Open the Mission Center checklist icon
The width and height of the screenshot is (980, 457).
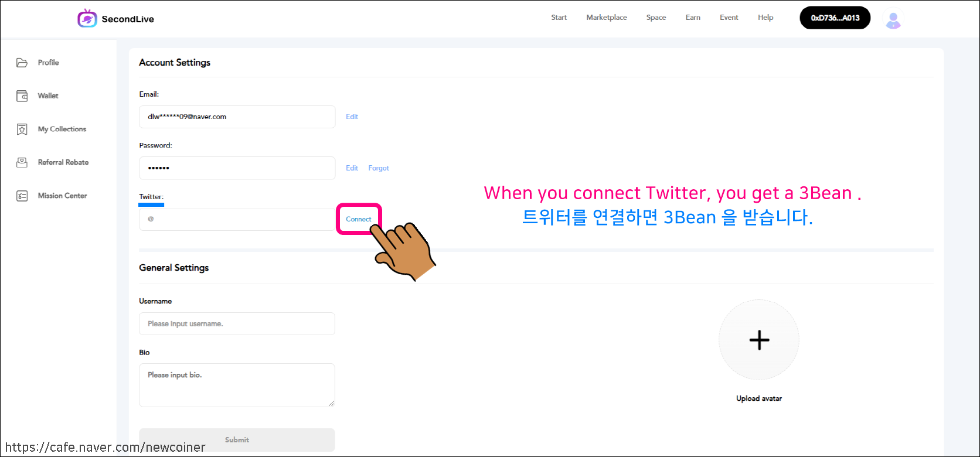click(x=22, y=196)
